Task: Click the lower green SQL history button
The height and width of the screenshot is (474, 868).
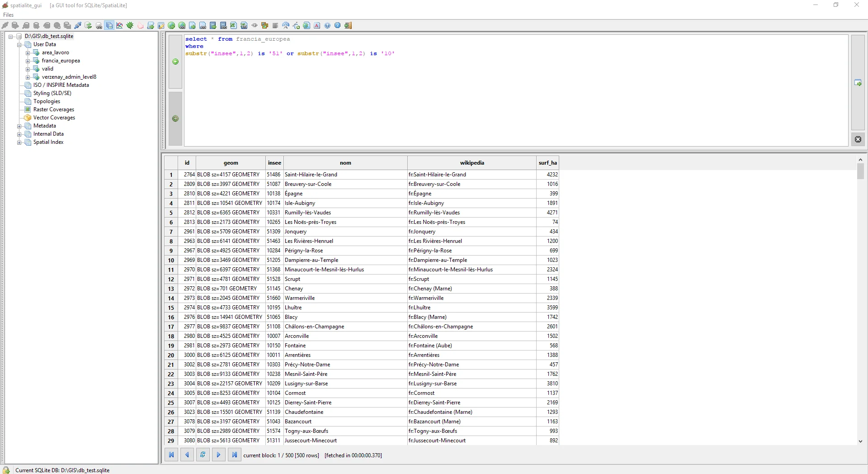Action: [x=175, y=118]
